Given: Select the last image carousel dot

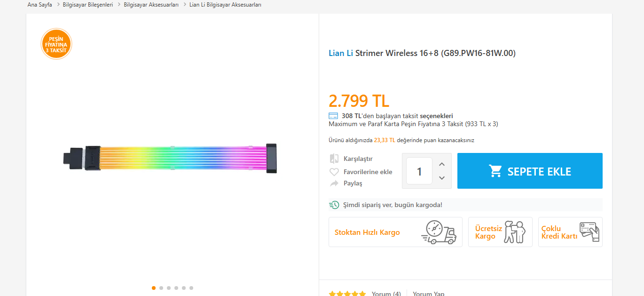Looking at the screenshot, I should point(191,288).
